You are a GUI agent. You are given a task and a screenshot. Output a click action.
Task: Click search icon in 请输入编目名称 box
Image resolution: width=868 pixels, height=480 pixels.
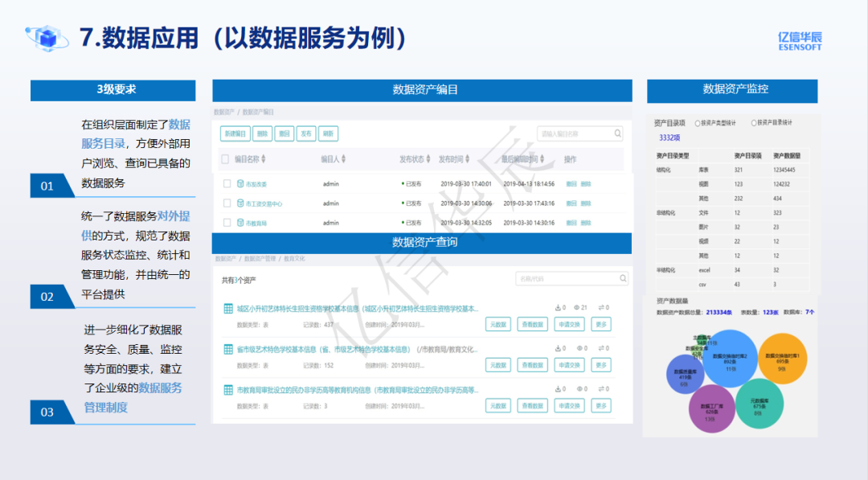point(617,134)
